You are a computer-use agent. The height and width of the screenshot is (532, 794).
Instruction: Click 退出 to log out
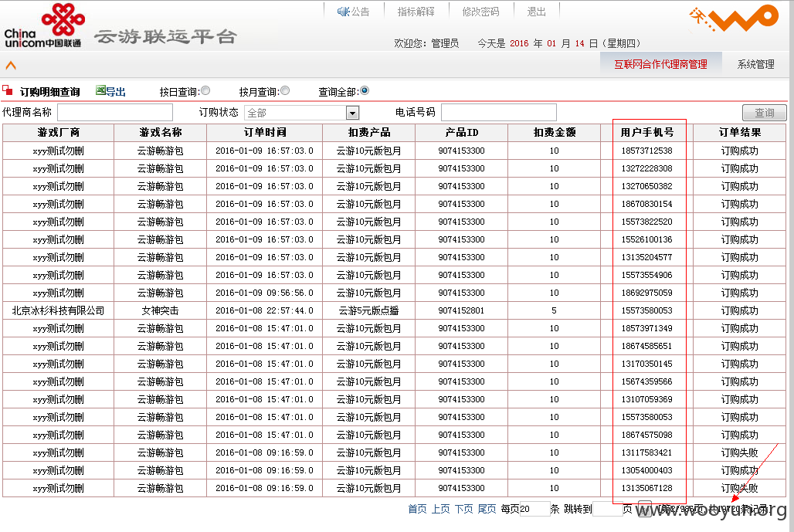536,12
